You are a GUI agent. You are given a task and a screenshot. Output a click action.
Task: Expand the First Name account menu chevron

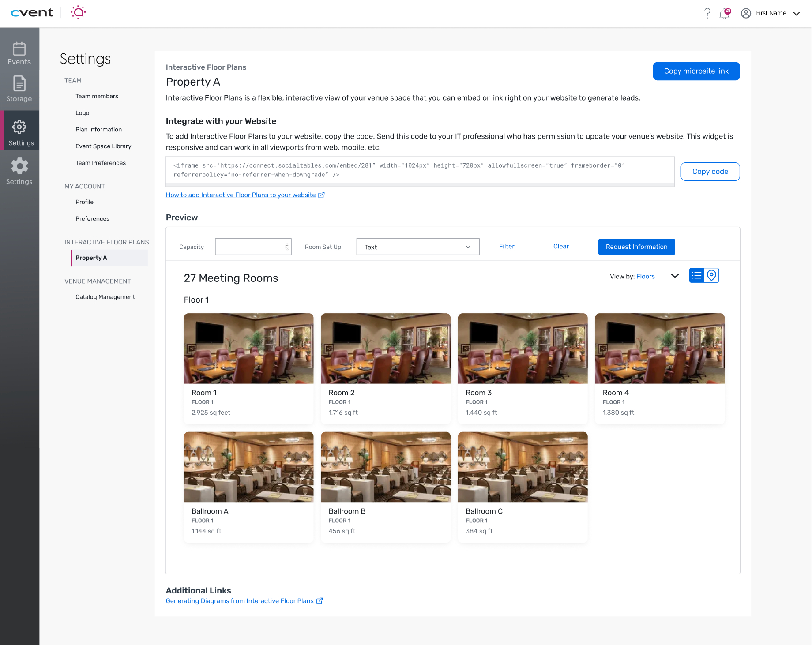click(797, 14)
